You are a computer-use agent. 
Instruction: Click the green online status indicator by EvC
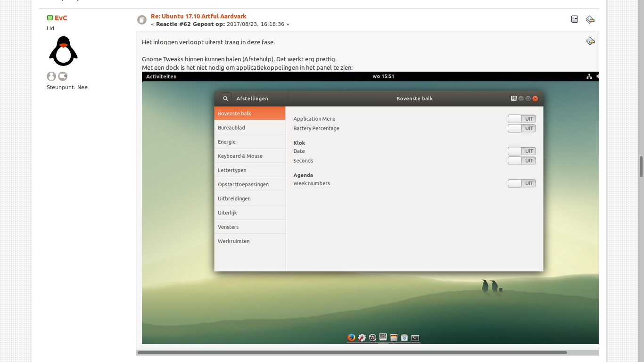[50, 18]
